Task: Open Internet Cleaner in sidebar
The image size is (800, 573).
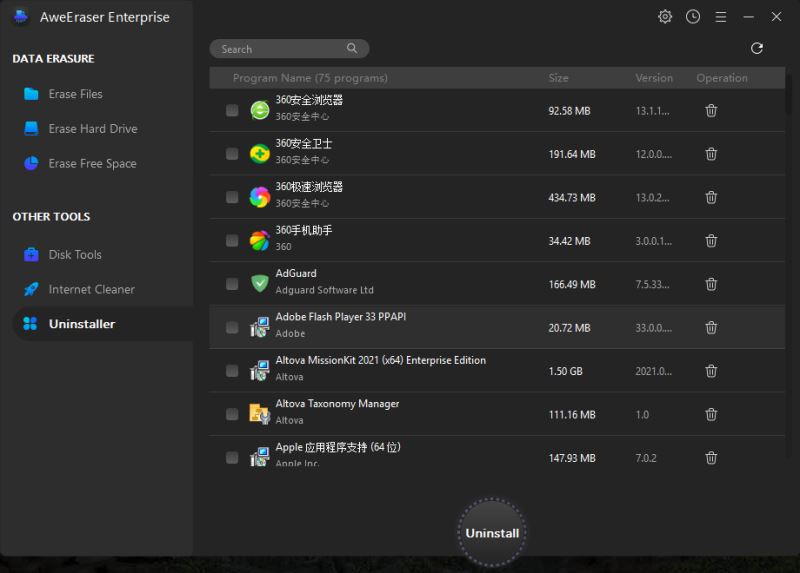Action: point(102,289)
